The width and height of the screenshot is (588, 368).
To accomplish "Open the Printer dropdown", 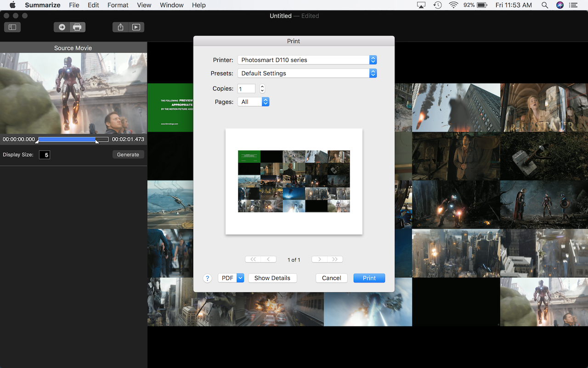I will (x=307, y=60).
